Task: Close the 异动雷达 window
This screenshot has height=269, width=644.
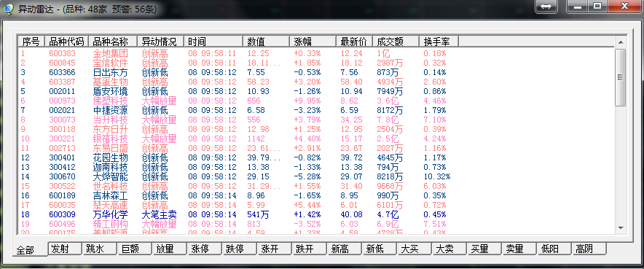Action: coord(624,7)
